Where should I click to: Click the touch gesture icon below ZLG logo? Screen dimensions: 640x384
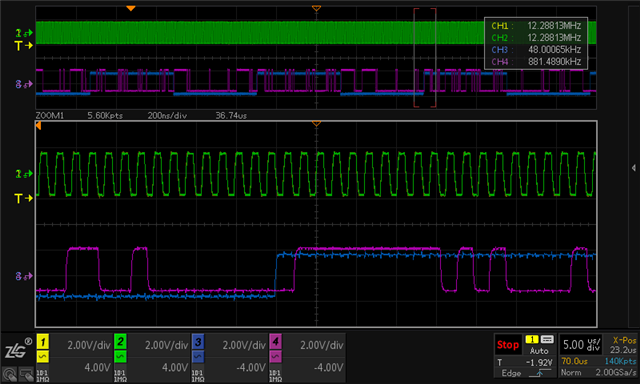[9, 374]
